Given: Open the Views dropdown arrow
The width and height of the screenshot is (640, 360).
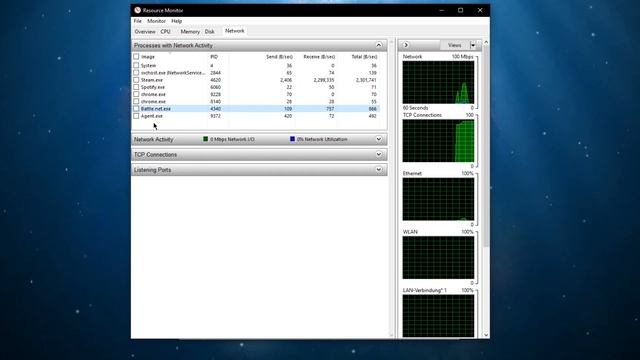Looking at the screenshot, I should [x=473, y=45].
